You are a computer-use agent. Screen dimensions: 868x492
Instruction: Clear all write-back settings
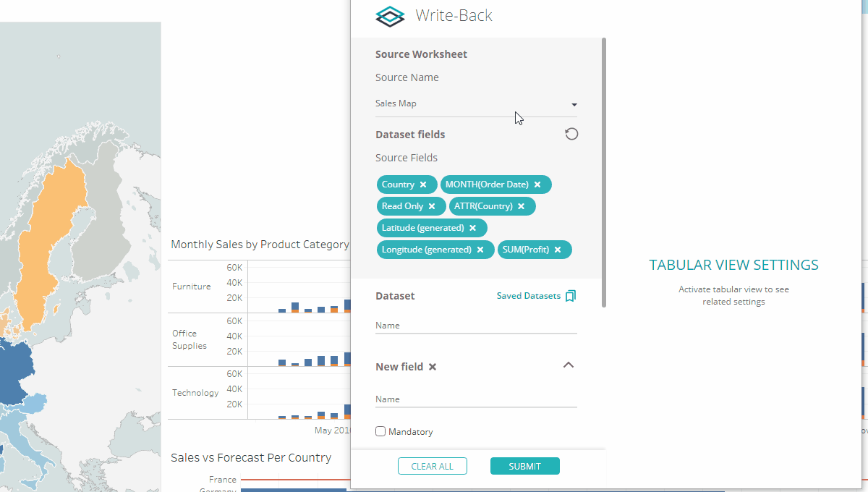(432, 466)
